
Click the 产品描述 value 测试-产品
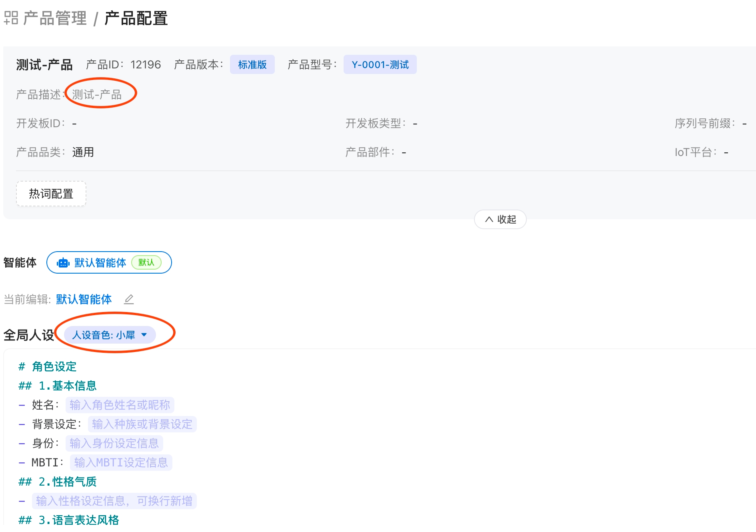97,94
